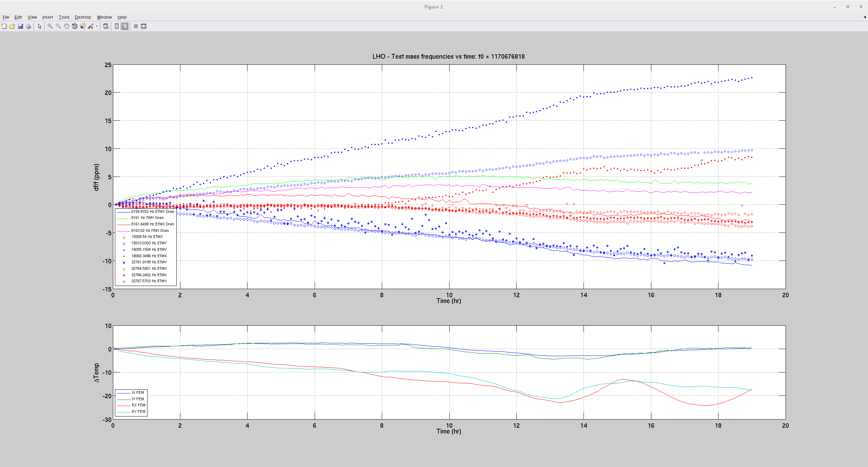Click legend entry '32767.5703 Hz ETMY'
The image size is (868, 467).
149,281
